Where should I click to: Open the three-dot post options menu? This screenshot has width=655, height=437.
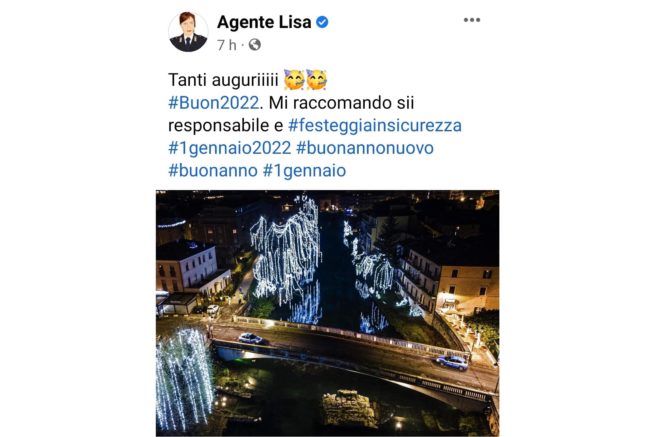pos(472,20)
